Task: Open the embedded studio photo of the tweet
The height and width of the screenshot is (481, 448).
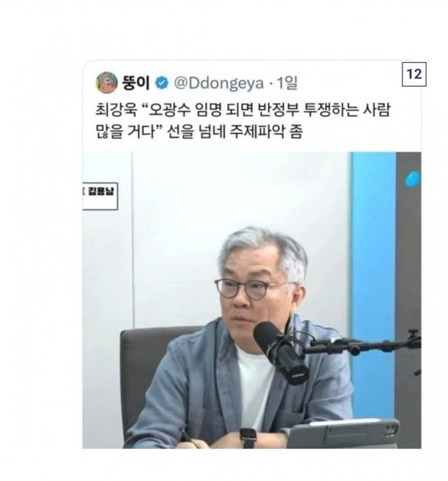Action: click(251, 300)
